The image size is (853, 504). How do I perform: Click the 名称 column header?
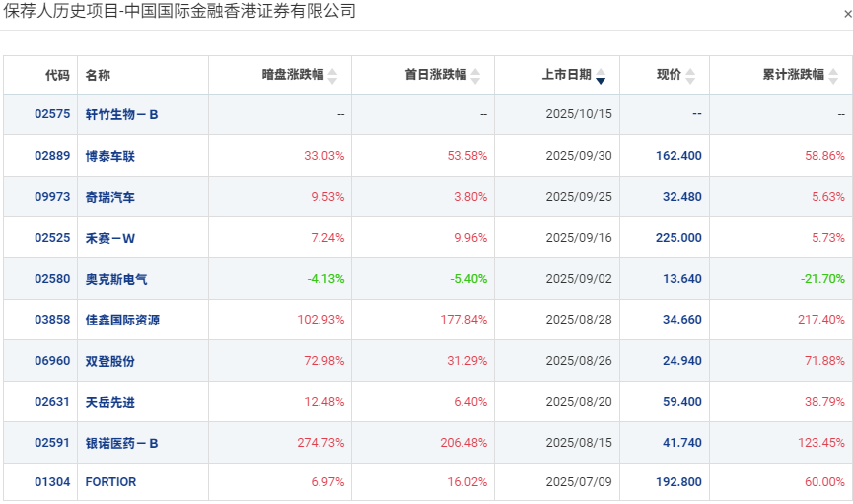[x=98, y=75]
